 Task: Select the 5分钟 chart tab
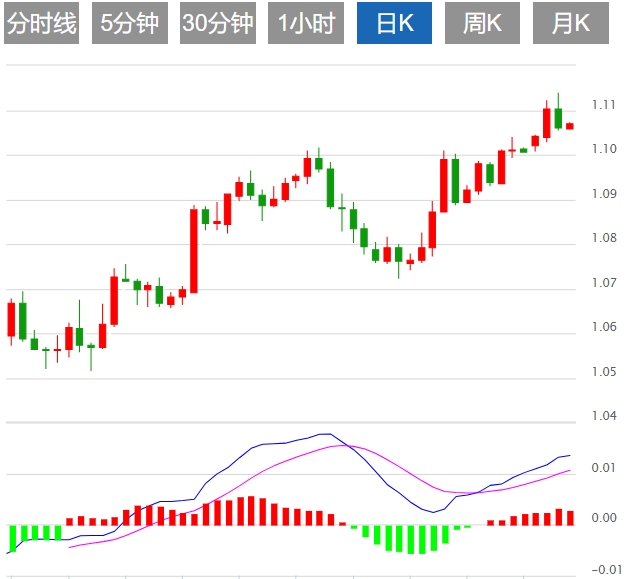130,24
